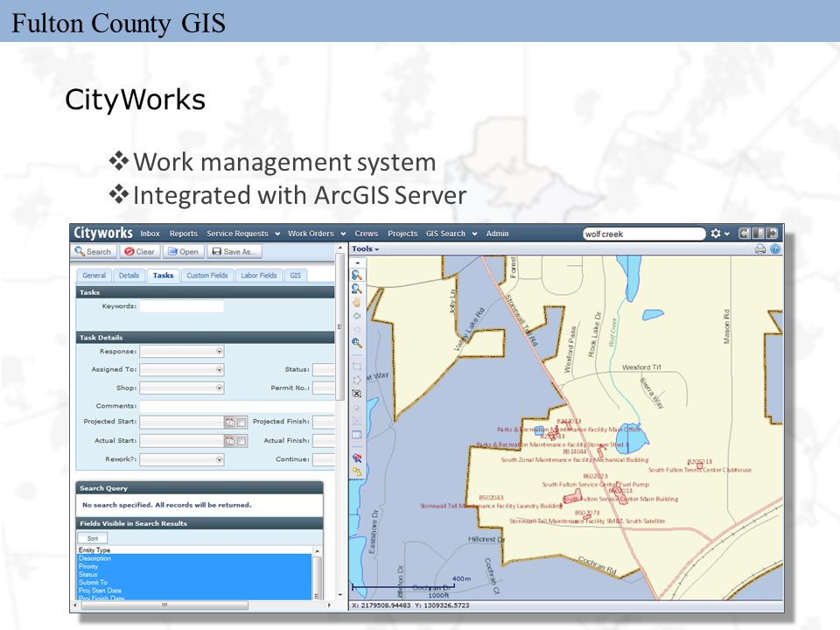The image size is (840, 630).
Task: Click the wolf creek search box
Action: 644,234
